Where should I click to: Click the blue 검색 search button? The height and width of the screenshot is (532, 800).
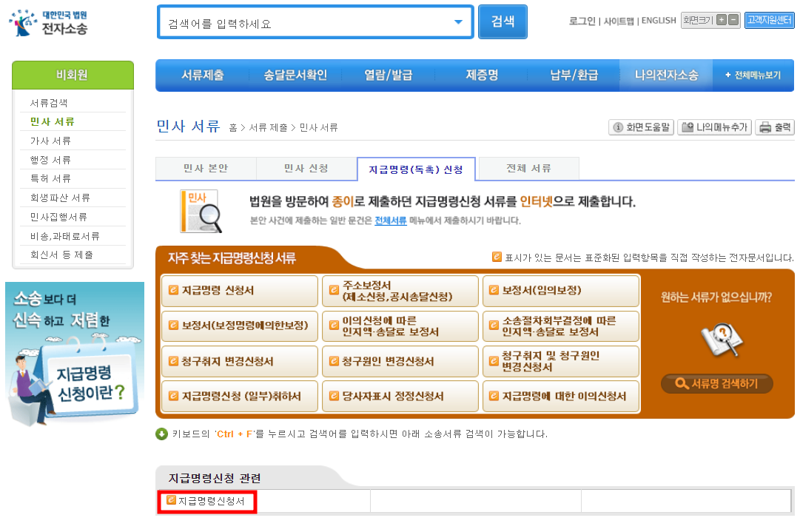(x=502, y=22)
